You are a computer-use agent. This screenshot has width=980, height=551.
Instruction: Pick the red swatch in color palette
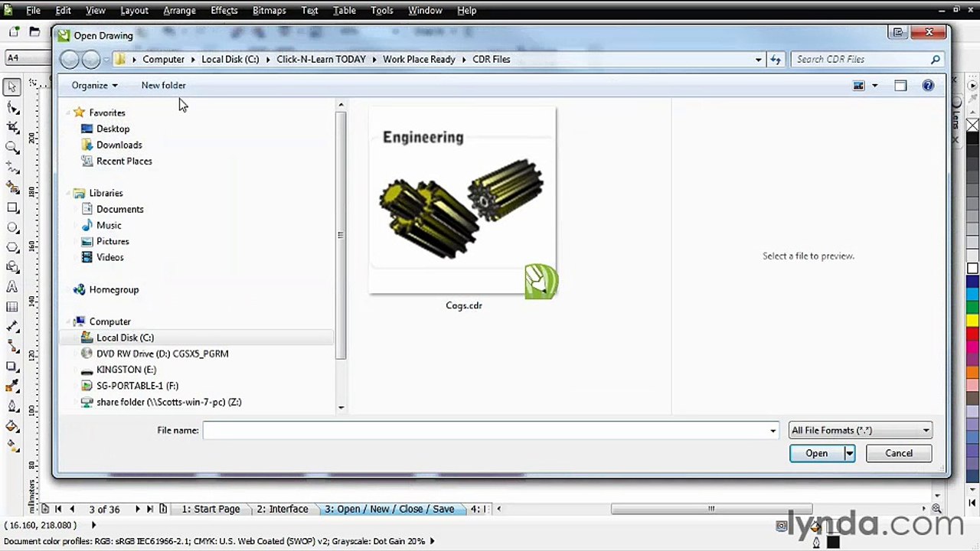point(972,333)
